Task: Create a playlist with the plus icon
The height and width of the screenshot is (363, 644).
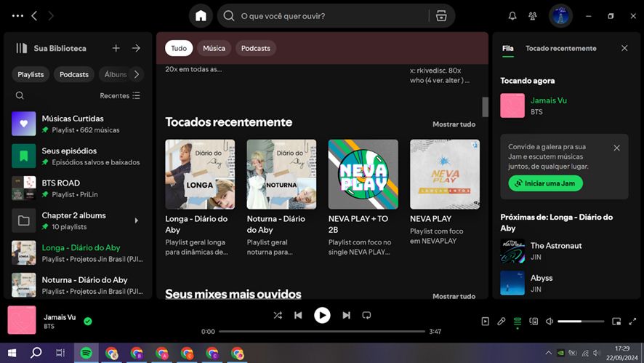Action: pyautogui.click(x=116, y=48)
